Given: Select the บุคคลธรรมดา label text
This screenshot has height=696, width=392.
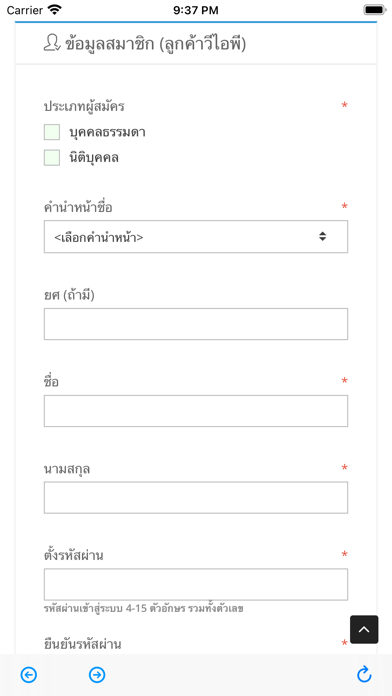Looking at the screenshot, I should [x=107, y=132].
